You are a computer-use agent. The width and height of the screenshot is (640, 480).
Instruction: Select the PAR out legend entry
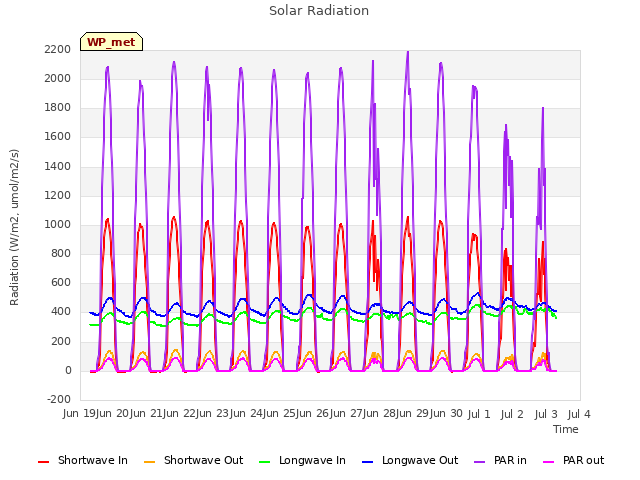click(x=573, y=460)
